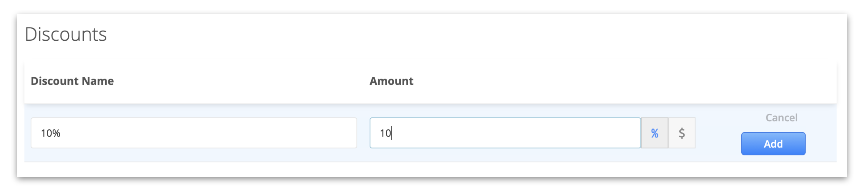Select the Add button to create discount
The image size is (868, 196).
[773, 144]
